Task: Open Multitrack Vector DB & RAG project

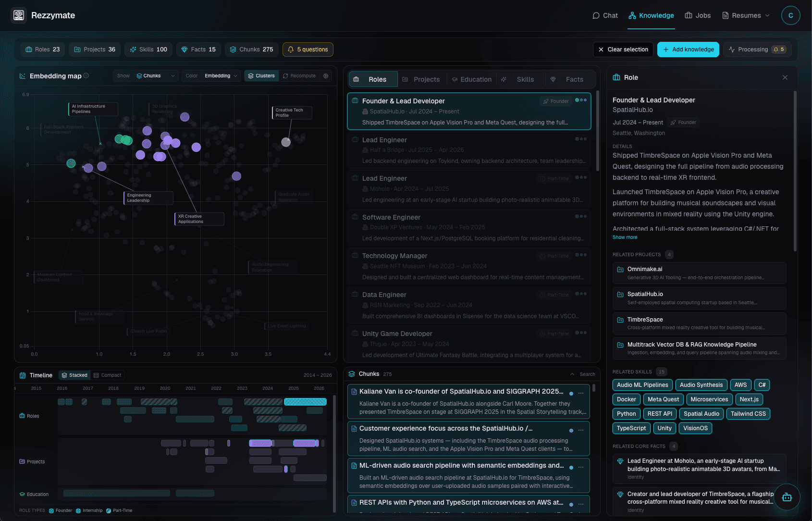Action: pos(700,348)
